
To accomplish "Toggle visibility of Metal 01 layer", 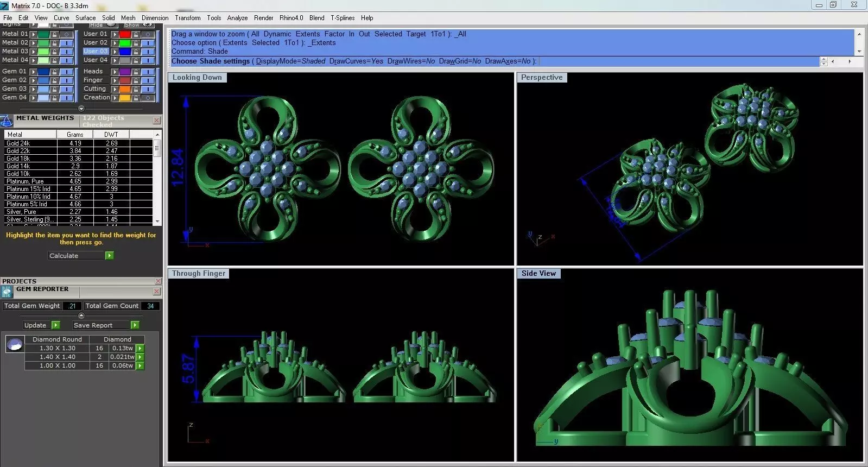I will click(66, 34).
